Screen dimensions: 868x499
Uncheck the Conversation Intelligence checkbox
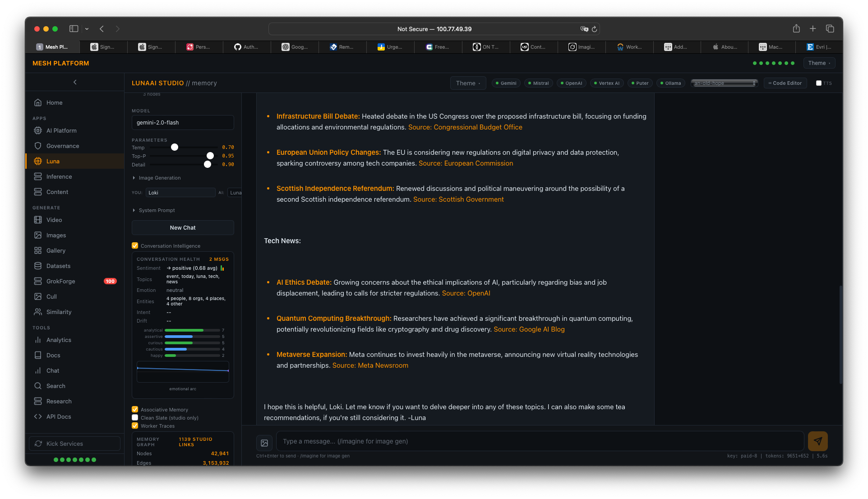(135, 245)
